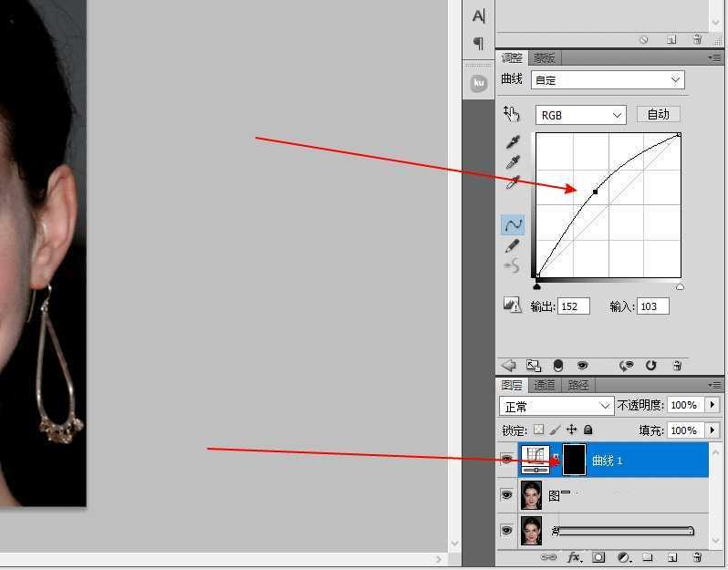Hide the 曲线 1 layer
The height and width of the screenshot is (570, 728).
(507, 461)
